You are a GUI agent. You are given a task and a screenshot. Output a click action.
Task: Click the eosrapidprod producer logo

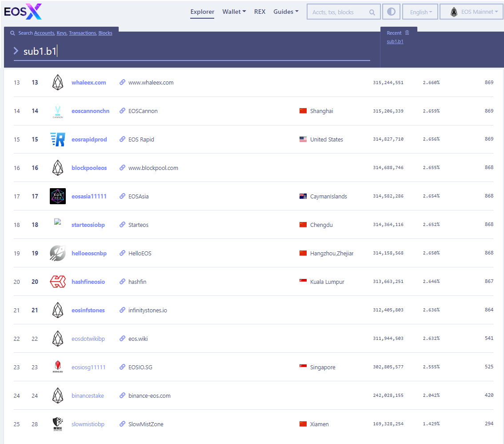click(x=58, y=139)
